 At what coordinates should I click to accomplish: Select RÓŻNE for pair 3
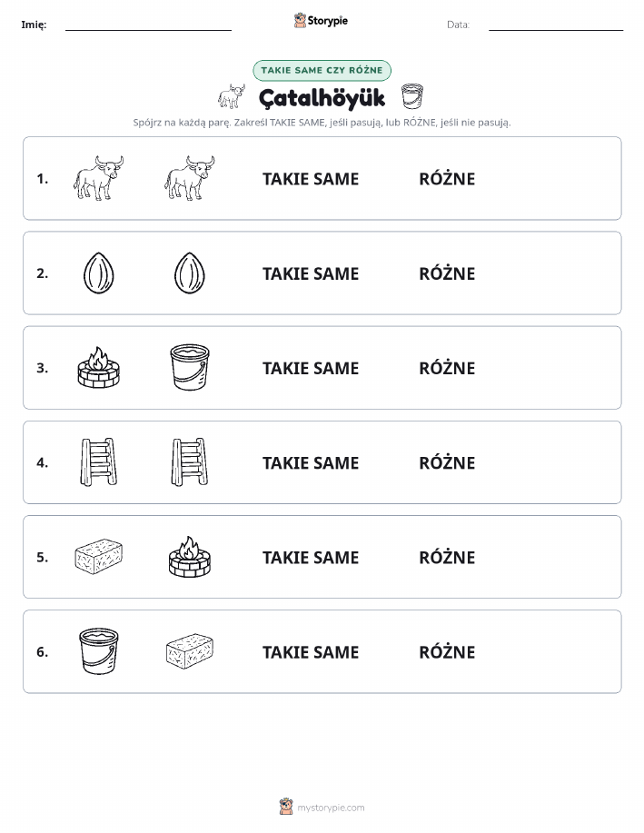tap(448, 368)
